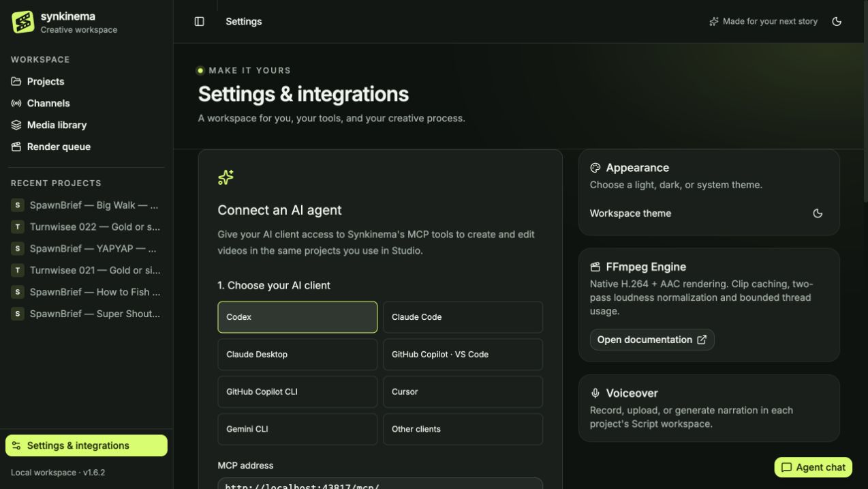This screenshot has height=489, width=868.
Task: Select Claude Desktop as the AI client
Action: click(x=297, y=355)
